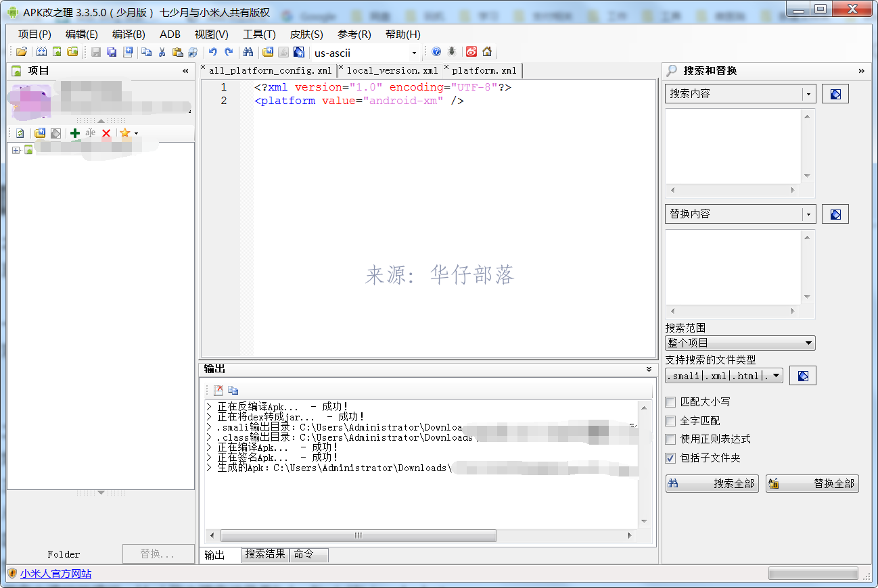Click the paste clipboard icon
The image size is (878, 588).
point(178,52)
